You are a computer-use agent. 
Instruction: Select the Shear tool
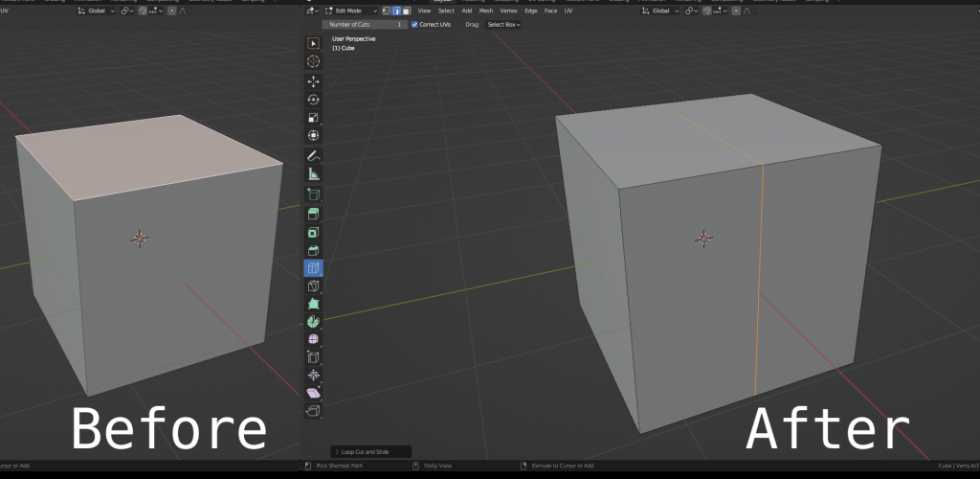pos(313,393)
